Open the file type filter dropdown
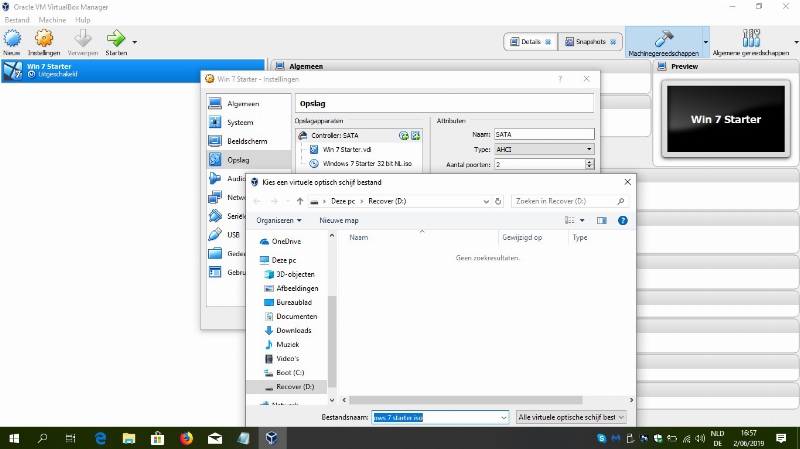The image size is (800, 449). tap(571, 417)
